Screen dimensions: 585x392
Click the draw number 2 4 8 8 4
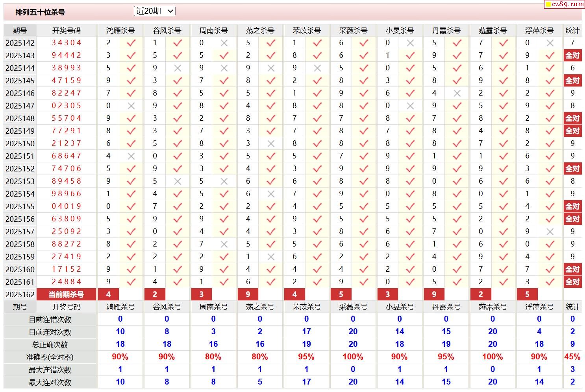pos(67,282)
